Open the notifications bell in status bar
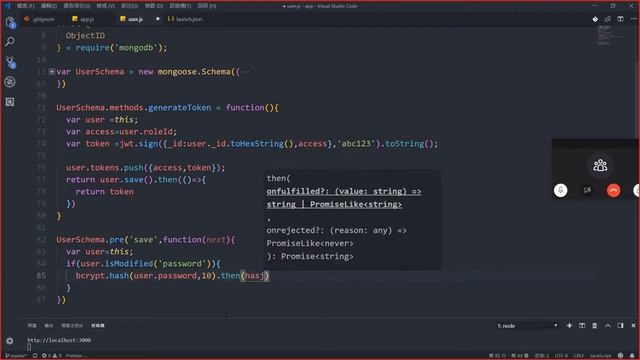The width and height of the screenshot is (640, 360). (x=632, y=356)
